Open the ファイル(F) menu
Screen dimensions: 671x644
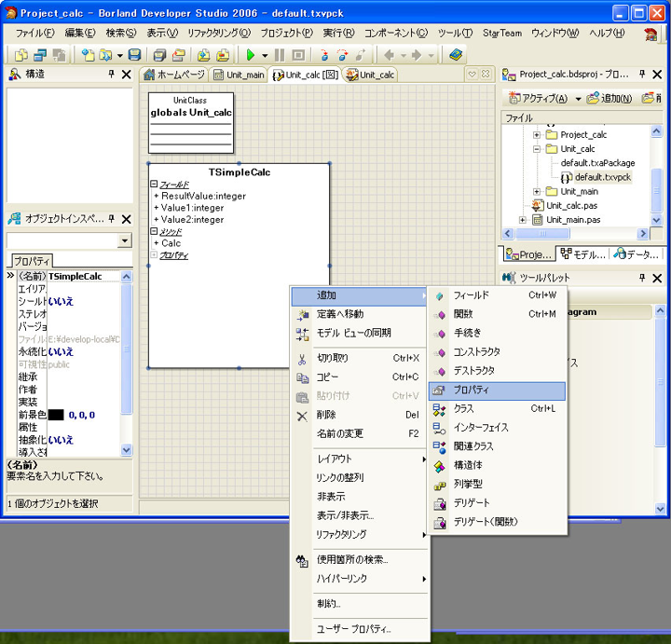pyautogui.click(x=35, y=33)
